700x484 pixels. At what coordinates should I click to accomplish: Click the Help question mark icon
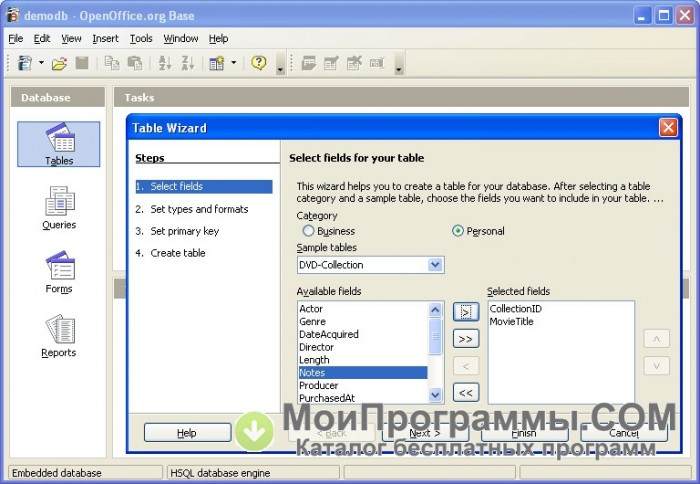pos(258,63)
